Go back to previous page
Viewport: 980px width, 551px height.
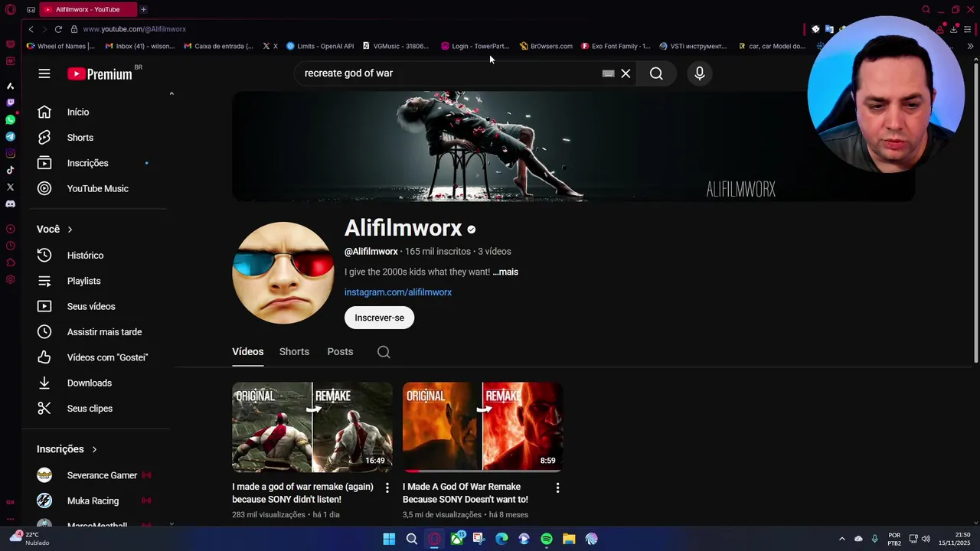coord(31,29)
